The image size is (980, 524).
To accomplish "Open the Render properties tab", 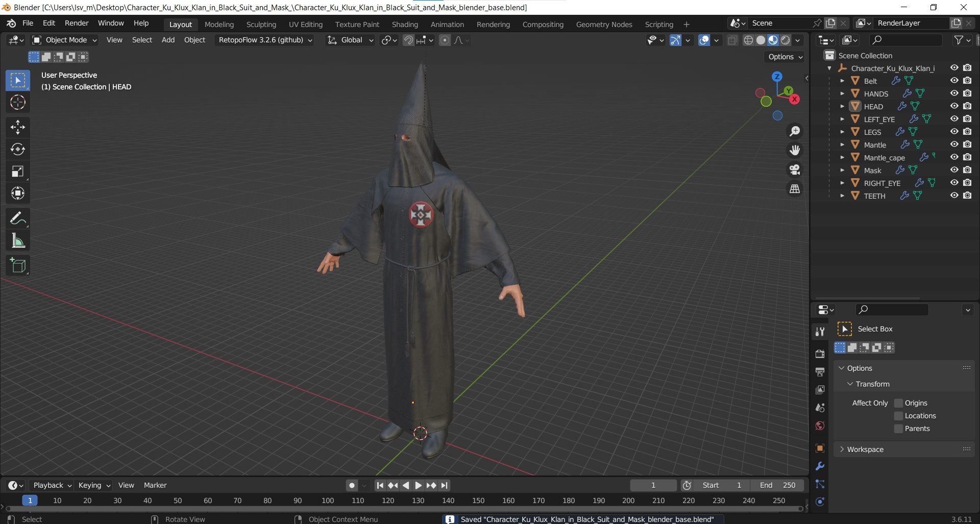I will coord(820,354).
